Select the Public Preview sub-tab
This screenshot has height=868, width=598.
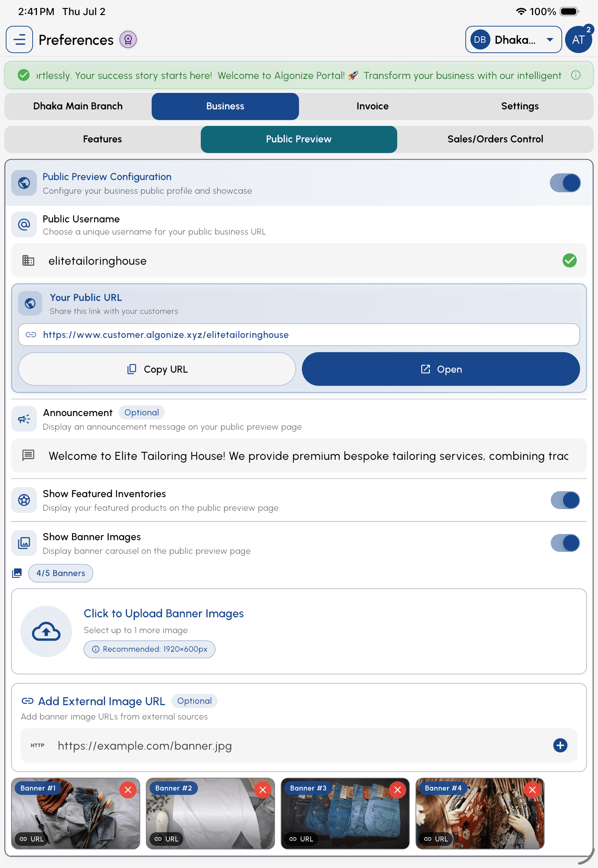point(299,139)
